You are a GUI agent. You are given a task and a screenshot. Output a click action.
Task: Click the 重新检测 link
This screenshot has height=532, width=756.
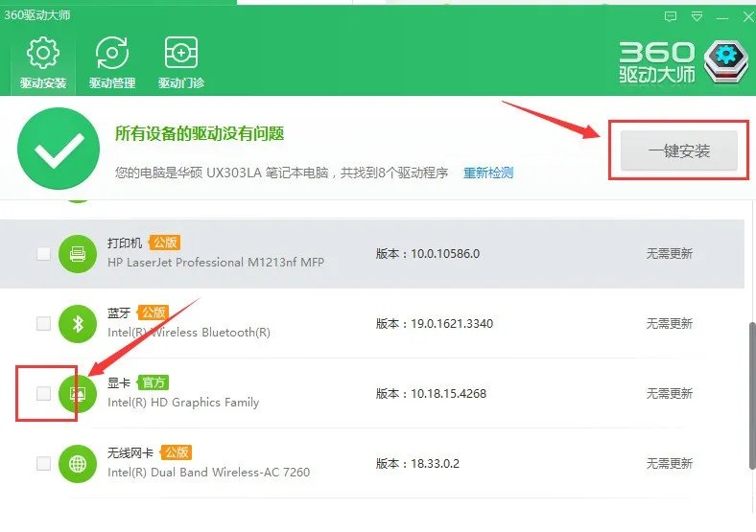click(488, 173)
